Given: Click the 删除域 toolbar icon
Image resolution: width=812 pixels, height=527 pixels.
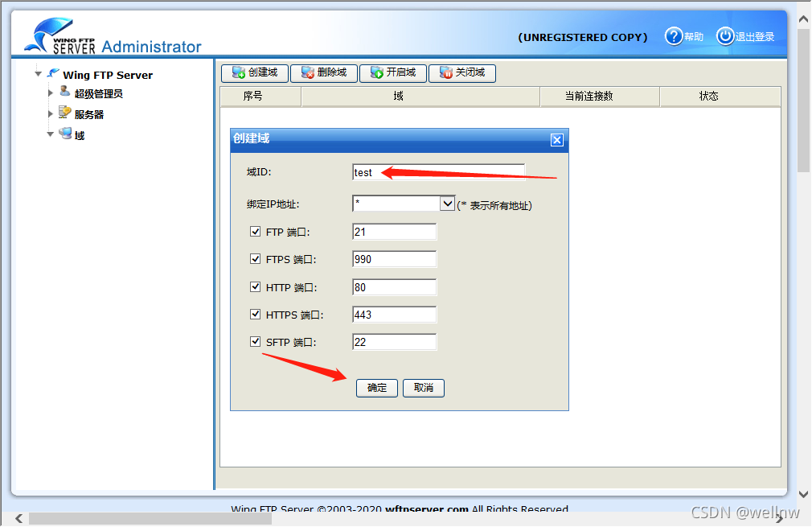Looking at the screenshot, I should tap(309, 73).
